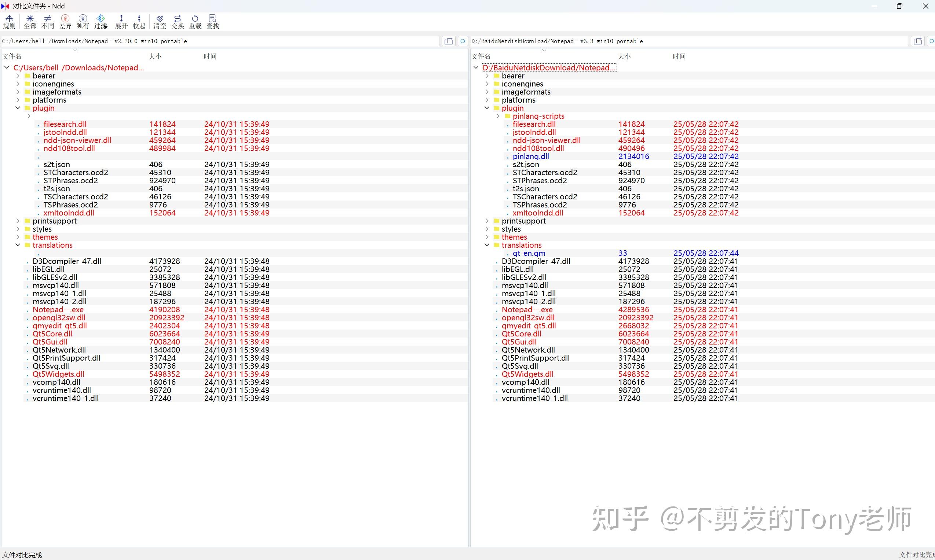Show 独有 unique files only
The image size is (935, 560).
(x=83, y=22)
